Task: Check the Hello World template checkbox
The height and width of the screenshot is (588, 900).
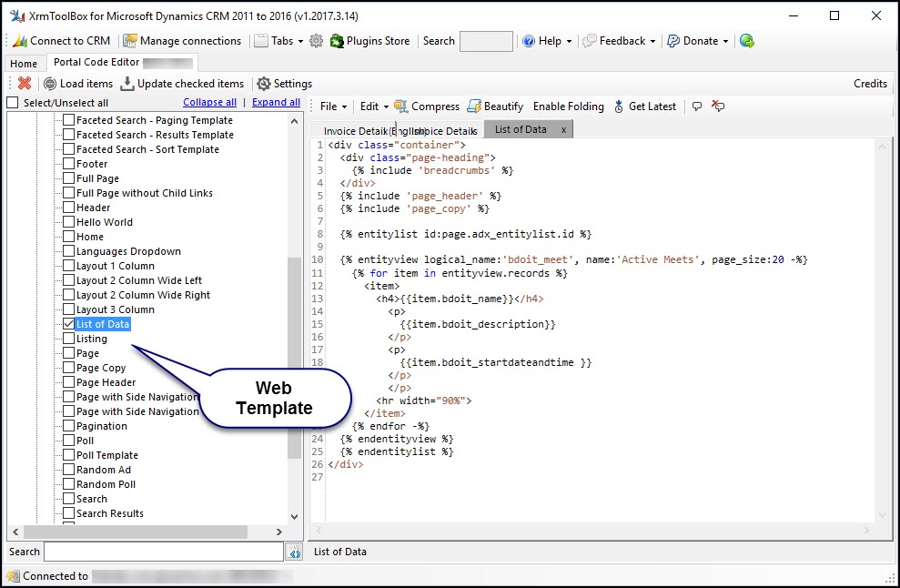Action: click(68, 221)
